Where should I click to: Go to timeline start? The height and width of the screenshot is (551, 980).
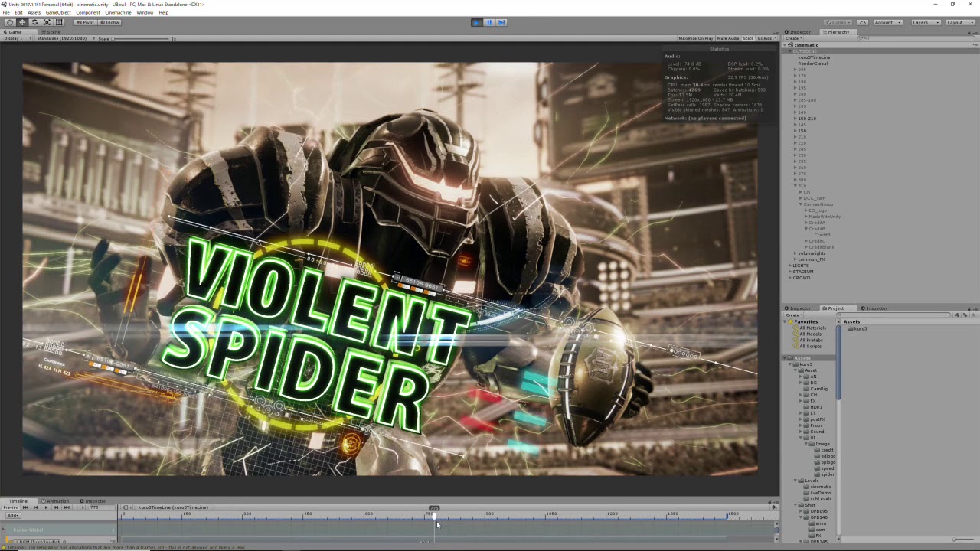click(25, 507)
